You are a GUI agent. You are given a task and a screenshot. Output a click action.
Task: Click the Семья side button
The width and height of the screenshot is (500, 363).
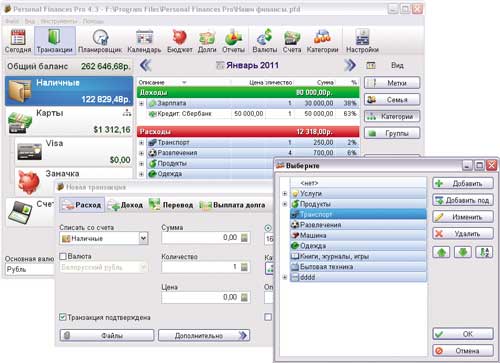click(392, 100)
